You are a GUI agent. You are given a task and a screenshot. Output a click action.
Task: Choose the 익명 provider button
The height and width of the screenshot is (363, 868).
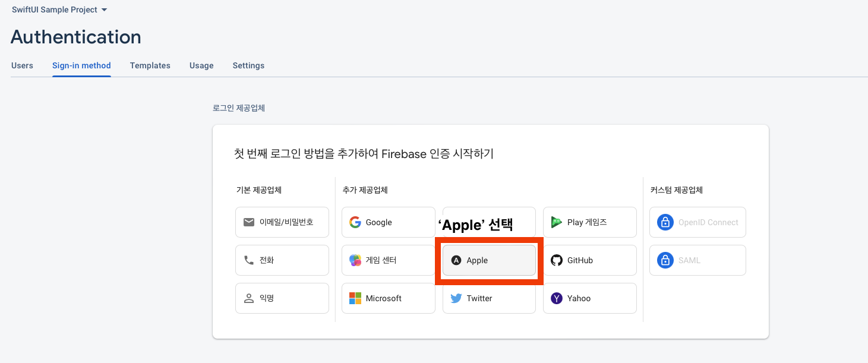click(282, 298)
